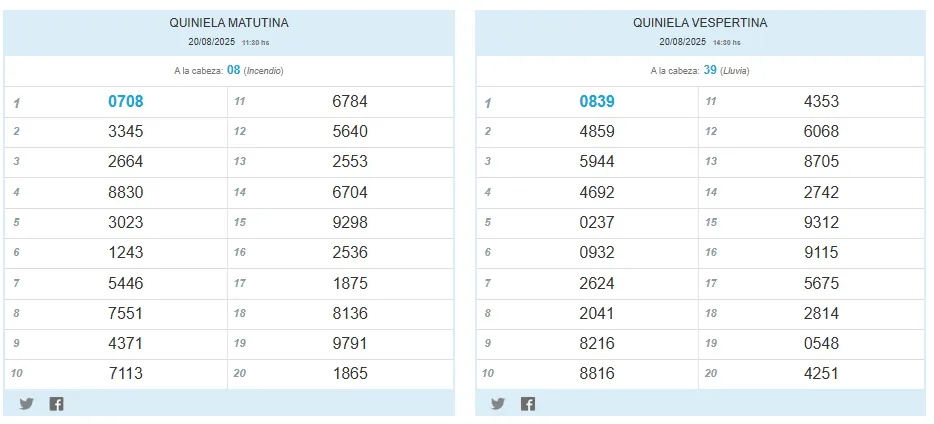
Task: Click Matutina number 9791 at position 19
Action: click(350, 343)
